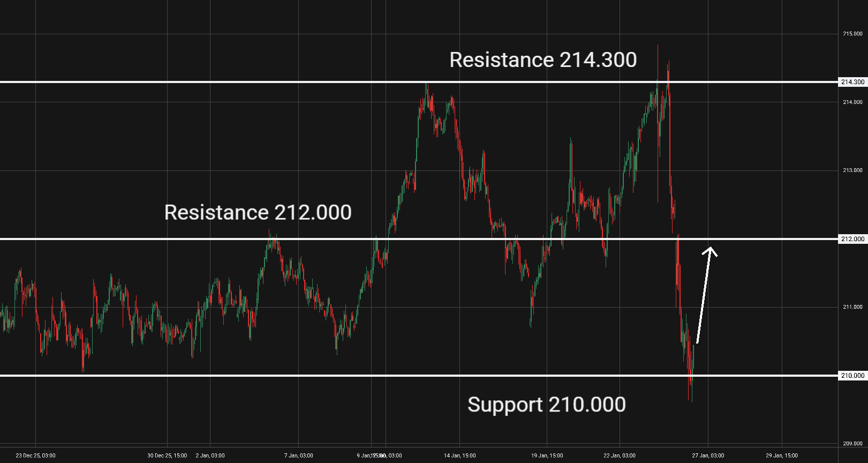The width and height of the screenshot is (868, 463).
Task: Click the Resistance 214.300 text label
Action: point(543,59)
